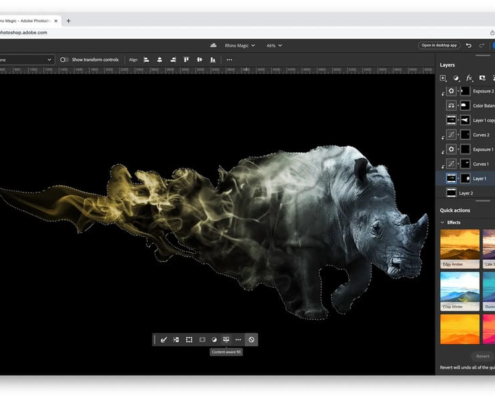Invert the selection from contextual bar
495x400 pixels.
tap(176, 340)
